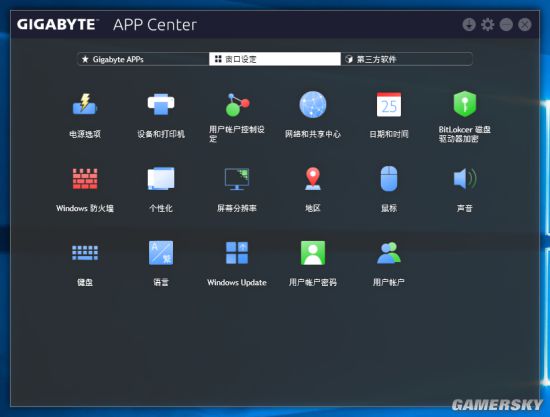
Task: Open settings via the gear icon
Action: coord(488,25)
